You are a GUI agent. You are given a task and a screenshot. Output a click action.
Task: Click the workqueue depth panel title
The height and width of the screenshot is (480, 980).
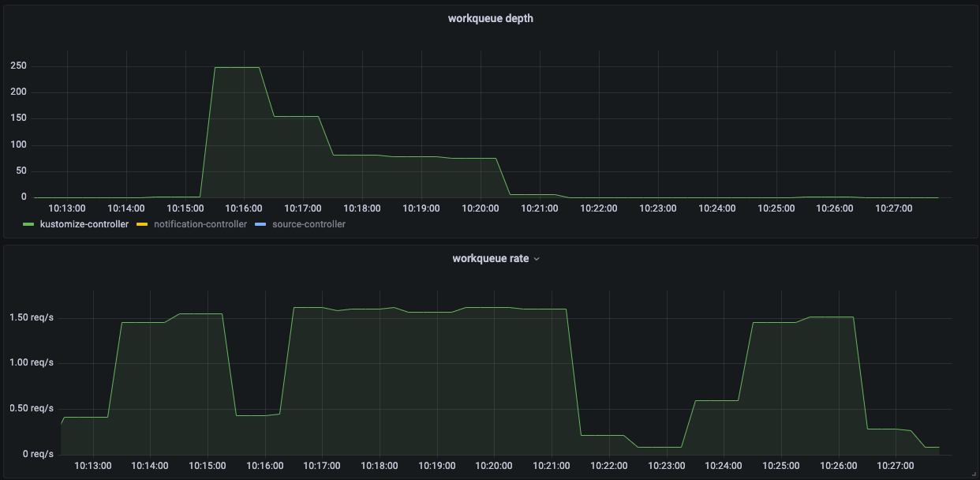click(490, 18)
